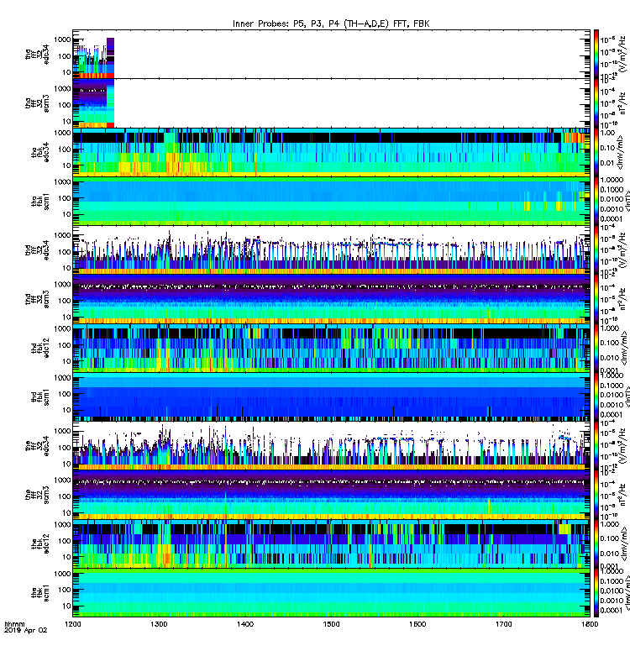Click inside the the fff 32 scm3 spectrogram panel

pyautogui.click(x=331, y=495)
